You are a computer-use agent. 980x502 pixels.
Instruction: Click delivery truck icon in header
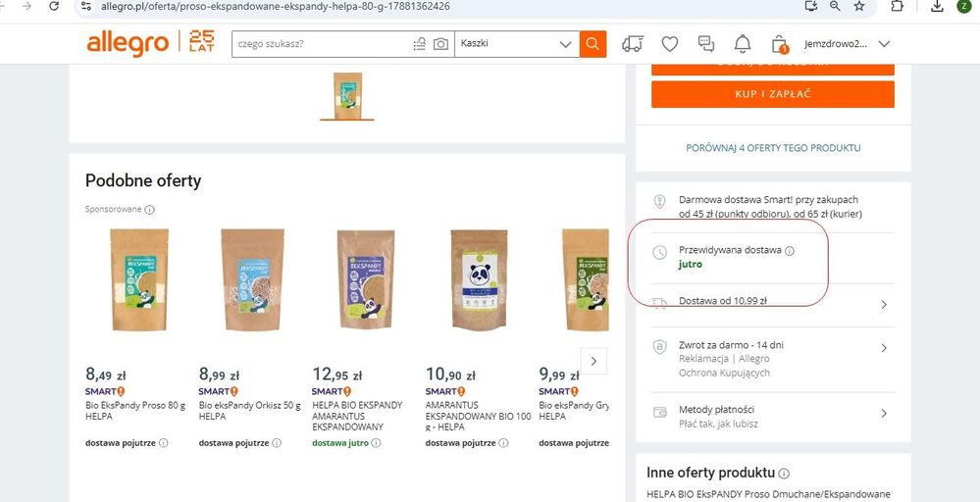tap(633, 44)
